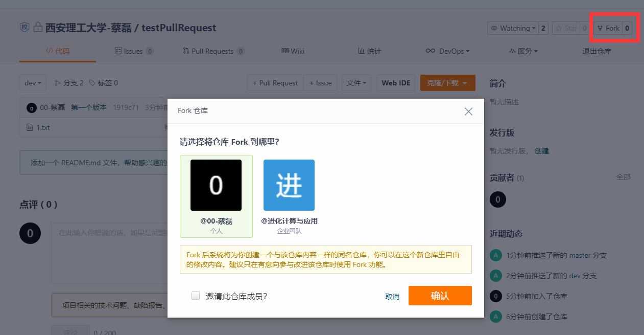Viewport: 644px width, 335px height.
Task: Close the Fork 仓库 dialog
Action: pos(468,111)
